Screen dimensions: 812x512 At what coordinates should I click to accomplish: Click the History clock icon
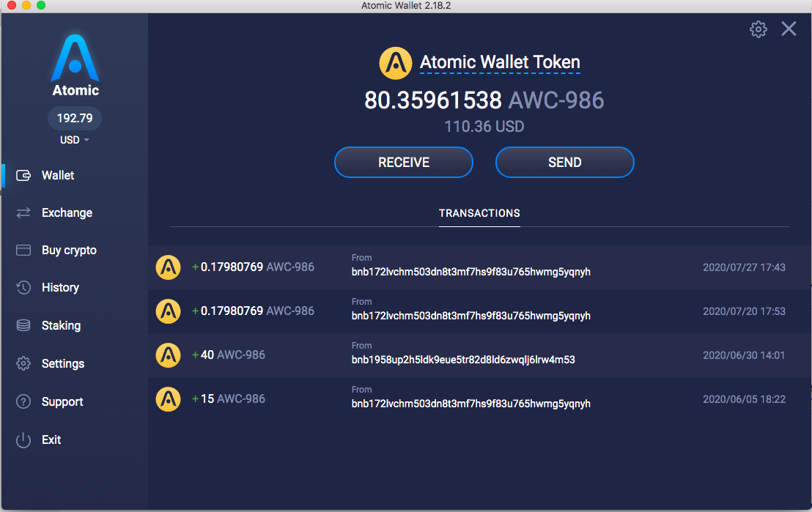[23, 287]
